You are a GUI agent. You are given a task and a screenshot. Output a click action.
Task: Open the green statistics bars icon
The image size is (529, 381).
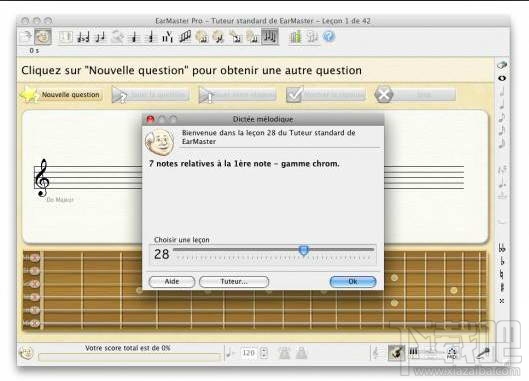(x=295, y=37)
